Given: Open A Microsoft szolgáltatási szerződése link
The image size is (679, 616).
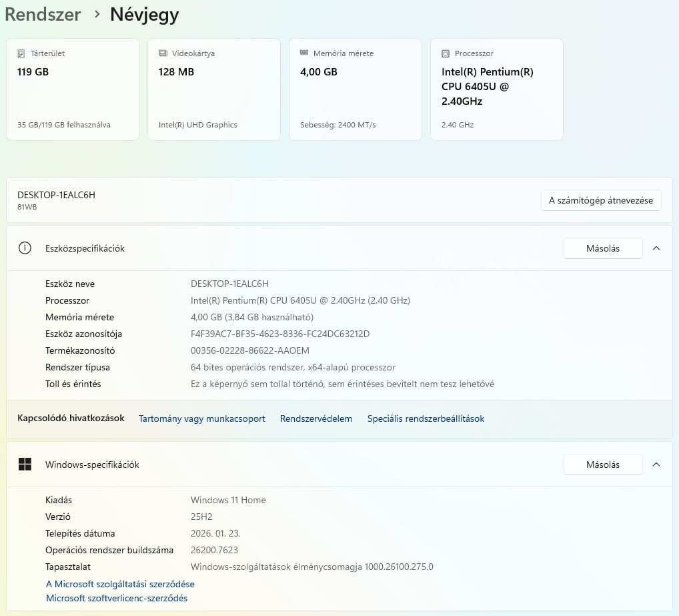Looking at the screenshot, I should (120, 584).
